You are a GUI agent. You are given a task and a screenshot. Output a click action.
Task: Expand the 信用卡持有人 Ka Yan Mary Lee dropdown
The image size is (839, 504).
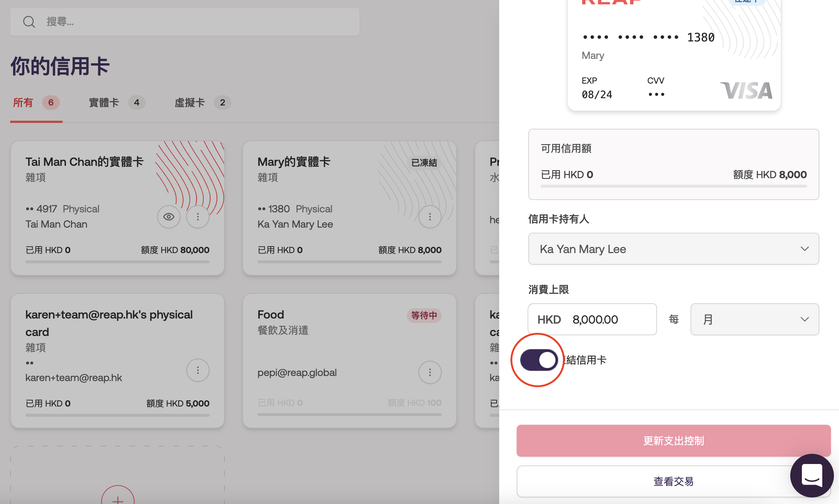click(x=673, y=249)
